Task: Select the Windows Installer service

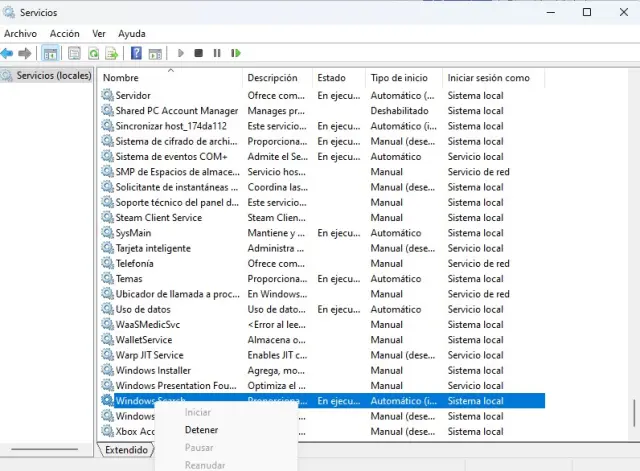Action: [152, 370]
